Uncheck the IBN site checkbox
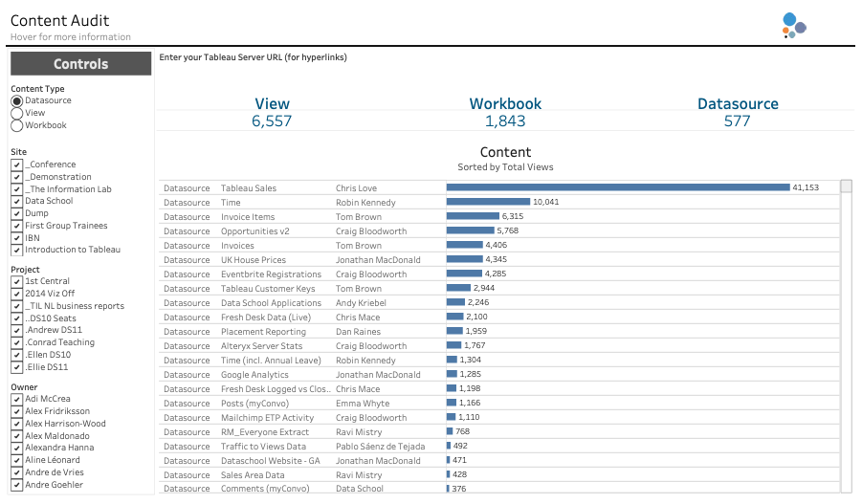This screenshot has width=862, height=504. (16, 238)
